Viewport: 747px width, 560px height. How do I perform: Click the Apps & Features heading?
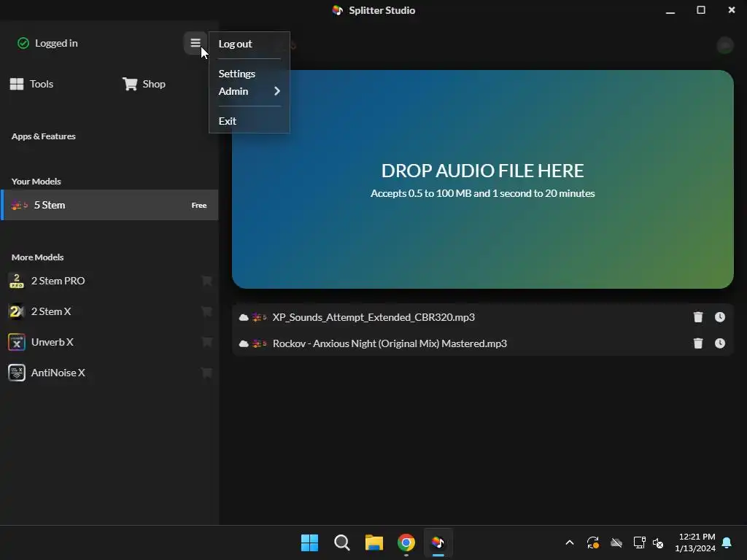[43, 136]
